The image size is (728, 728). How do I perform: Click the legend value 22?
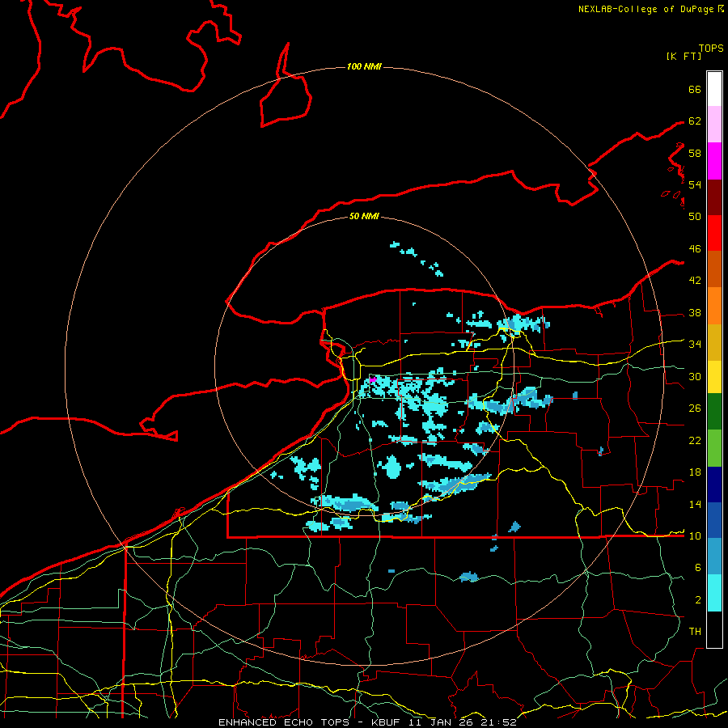[695, 441]
